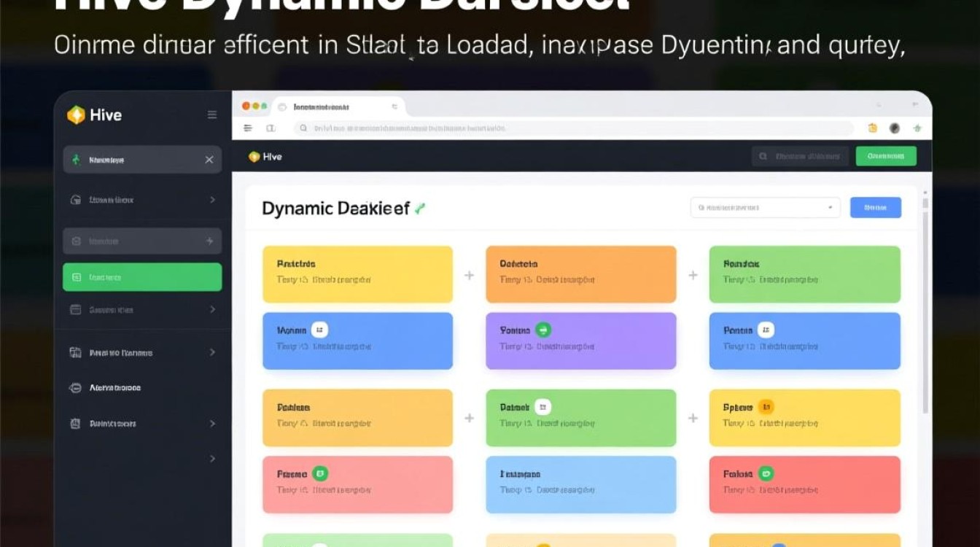Viewport: 980px width, 547px height.
Task: Focus the browser address bar
Action: (573, 128)
